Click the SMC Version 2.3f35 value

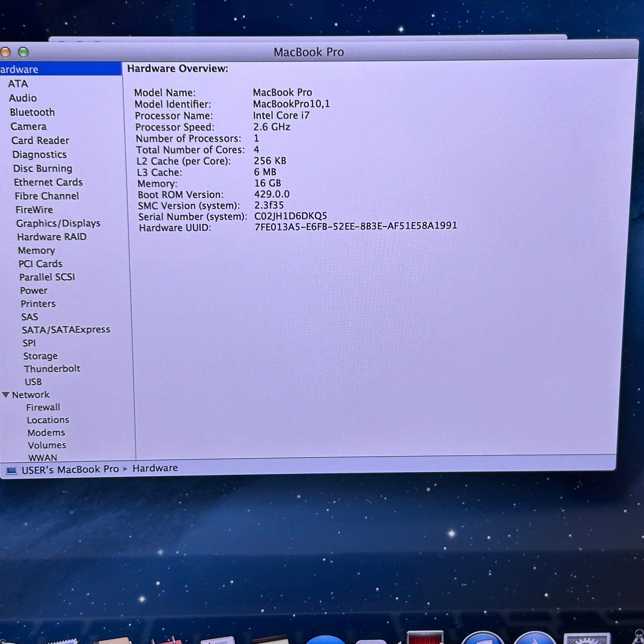click(269, 205)
